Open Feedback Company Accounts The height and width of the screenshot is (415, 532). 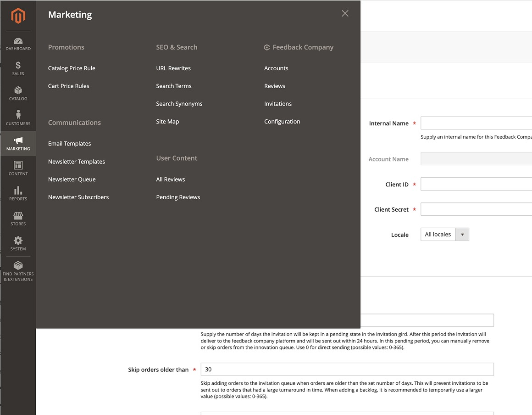(276, 68)
